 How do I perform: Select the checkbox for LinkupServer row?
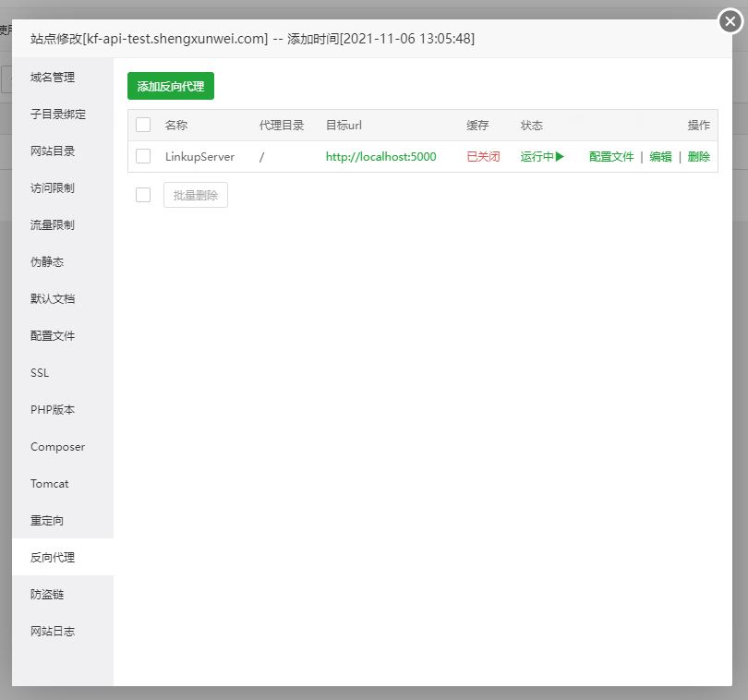click(143, 156)
